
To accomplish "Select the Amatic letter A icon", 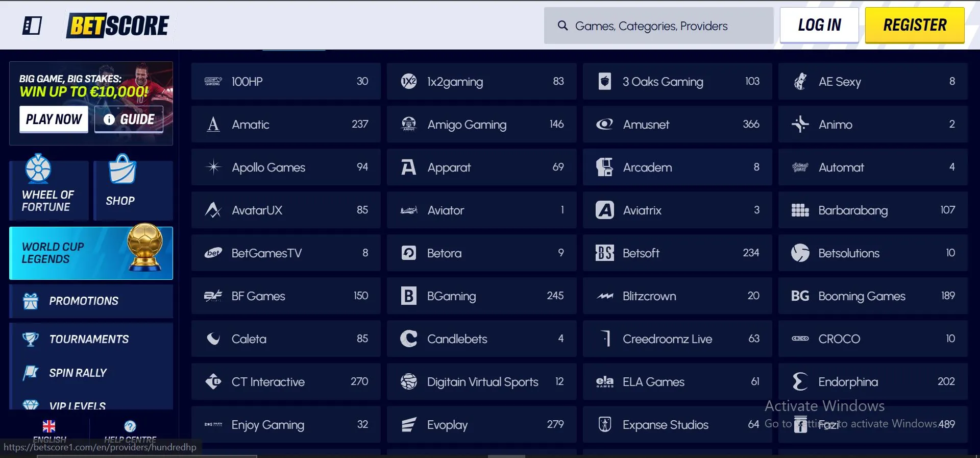I will pos(213,124).
